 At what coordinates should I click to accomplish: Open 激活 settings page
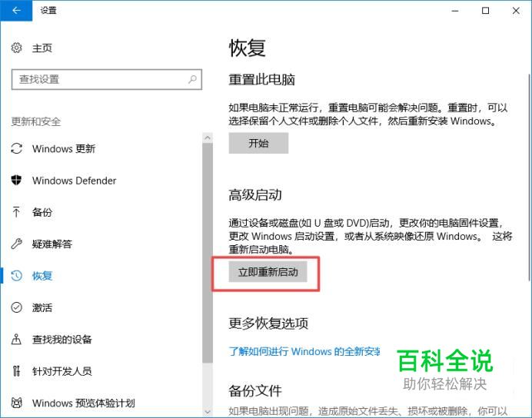pyautogui.click(x=42, y=308)
